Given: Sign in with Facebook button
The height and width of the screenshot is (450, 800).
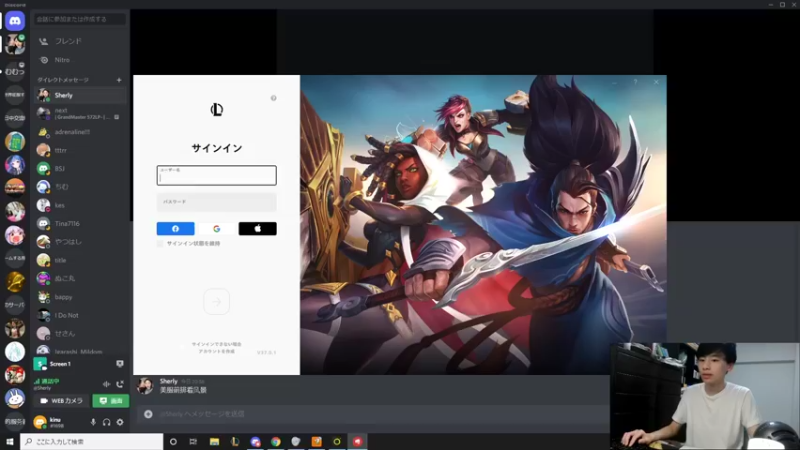Looking at the screenshot, I should click(176, 229).
